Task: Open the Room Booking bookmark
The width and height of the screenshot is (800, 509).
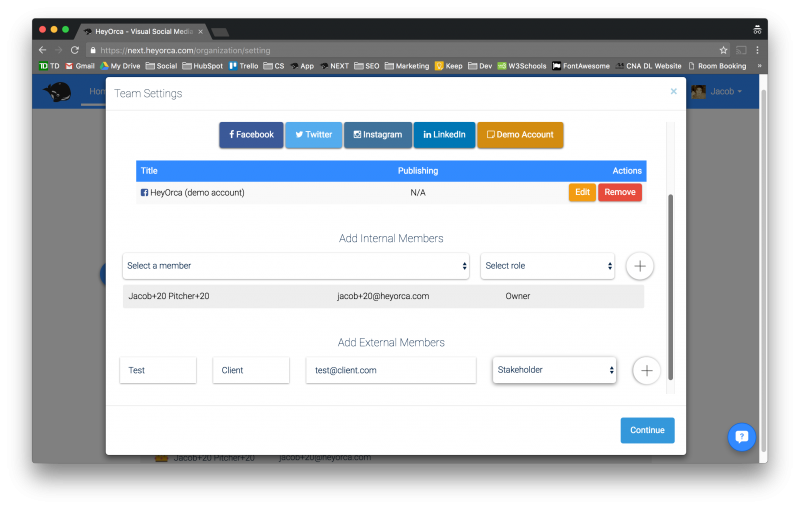Action: tap(717, 66)
